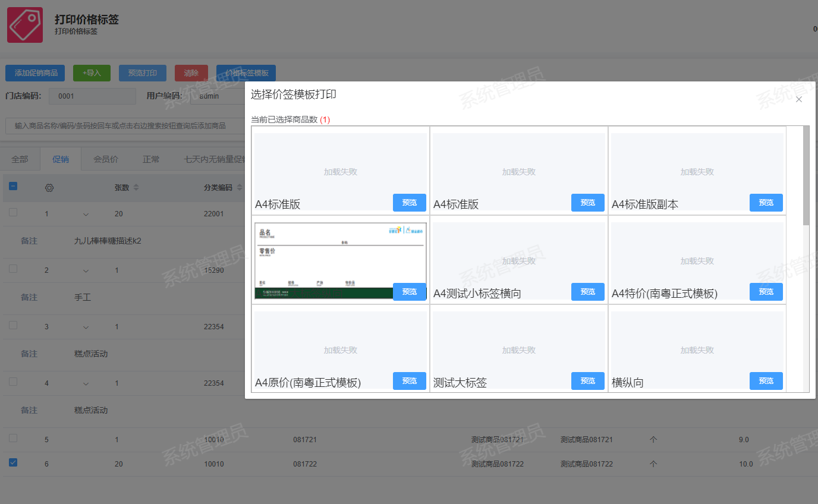818x504 pixels.
Task: Collapse row 4 expander chevron
Action: click(86, 383)
